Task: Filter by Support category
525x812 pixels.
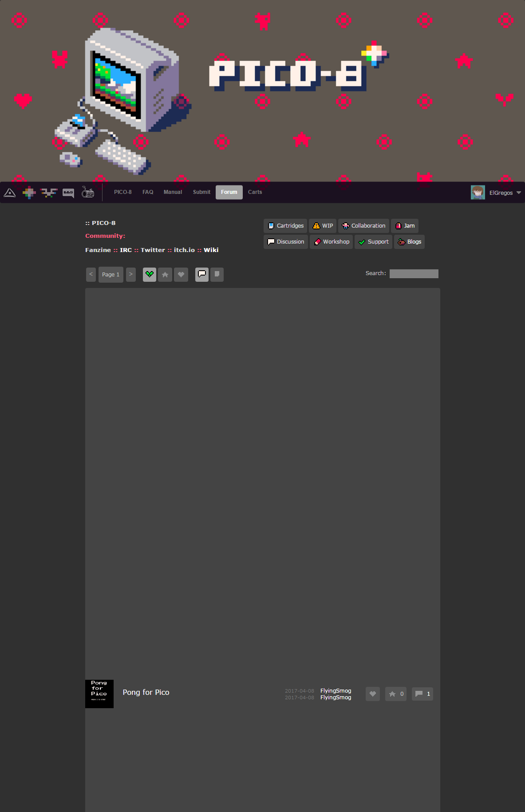Action: click(x=373, y=242)
